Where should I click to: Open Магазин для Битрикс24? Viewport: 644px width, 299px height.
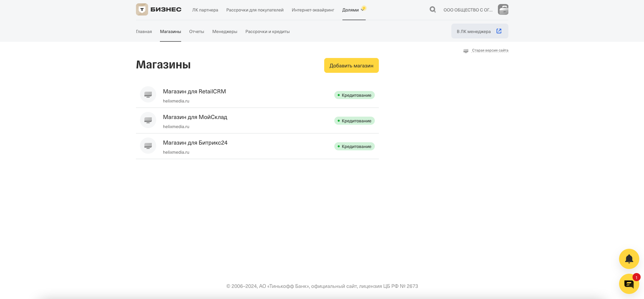tap(195, 143)
